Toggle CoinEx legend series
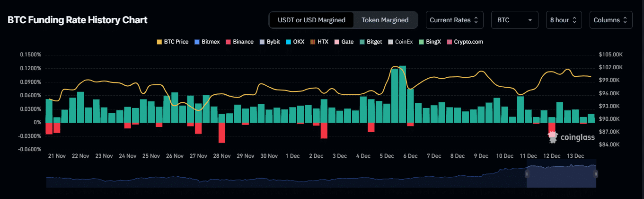 point(400,42)
